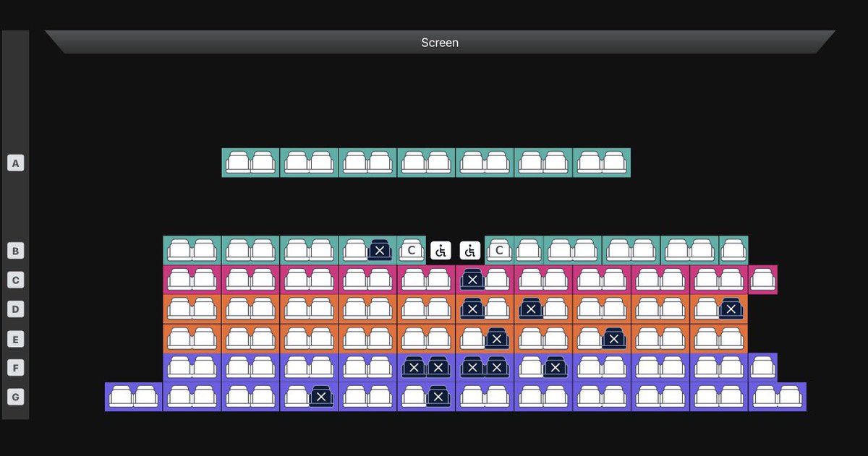Click the second unavailable X seat in row E
The image size is (868, 456).
point(613,338)
